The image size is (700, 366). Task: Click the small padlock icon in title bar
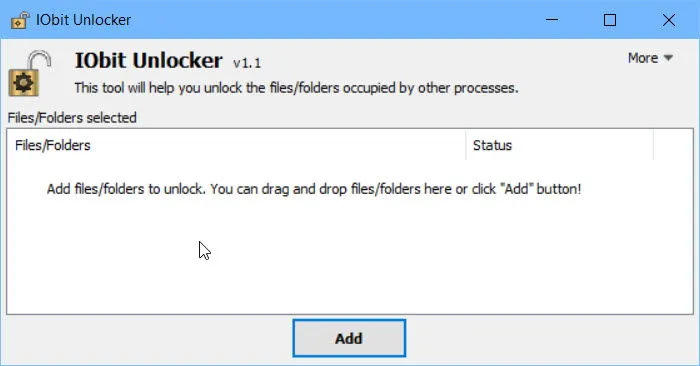(x=20, y=20)
